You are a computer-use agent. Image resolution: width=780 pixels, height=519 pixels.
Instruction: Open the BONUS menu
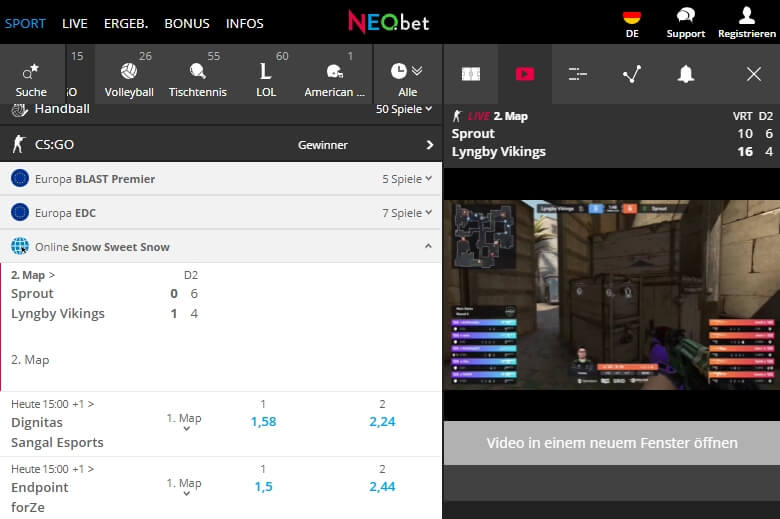point(187,23)
